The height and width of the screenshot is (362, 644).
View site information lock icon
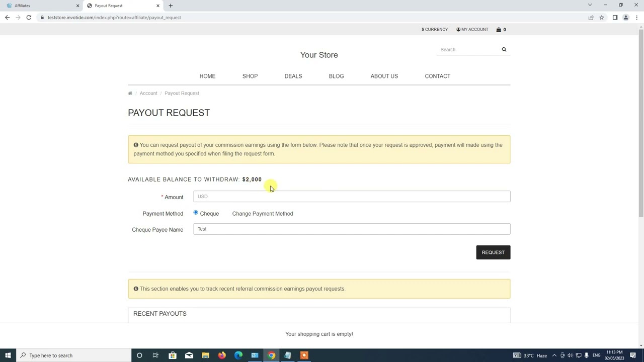(x=42, y=18)
